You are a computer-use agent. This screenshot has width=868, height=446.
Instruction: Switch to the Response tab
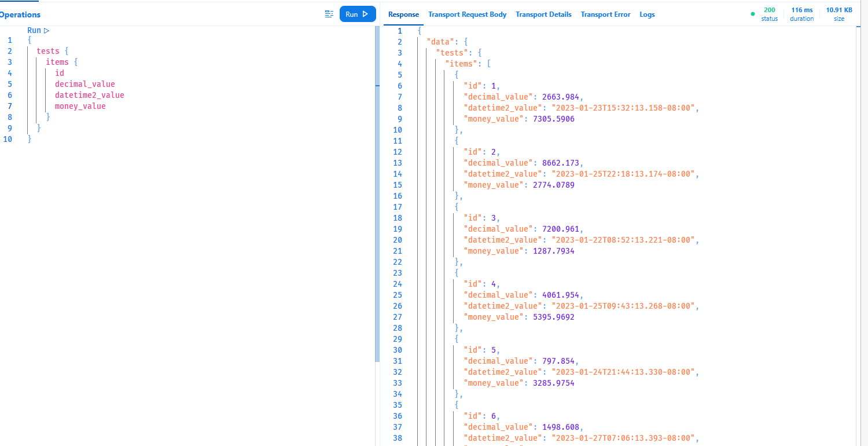point(403,14)
